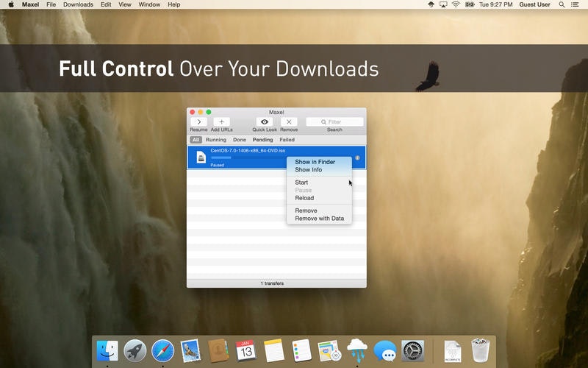Click the Tue 9:27 PM clock

pyautogui.click(x=495, y=4)
